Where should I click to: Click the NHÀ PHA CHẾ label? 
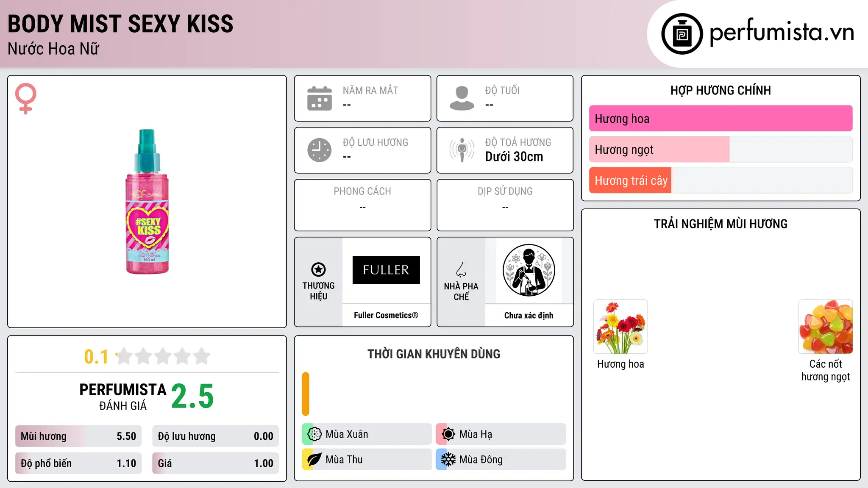(x=461, y=291)
